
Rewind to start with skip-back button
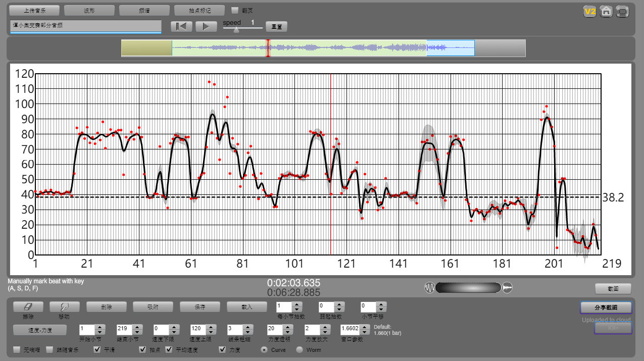[x=181, y=27]
